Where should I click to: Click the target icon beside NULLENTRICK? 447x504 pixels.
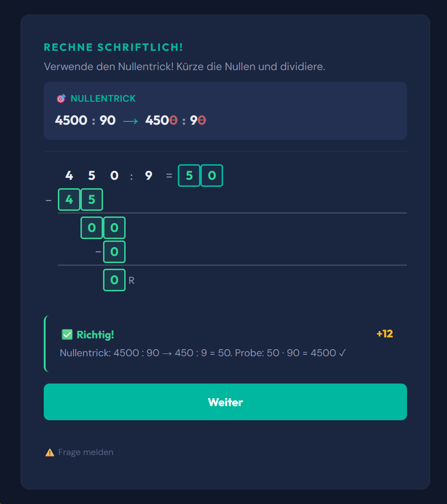(61, 99)
